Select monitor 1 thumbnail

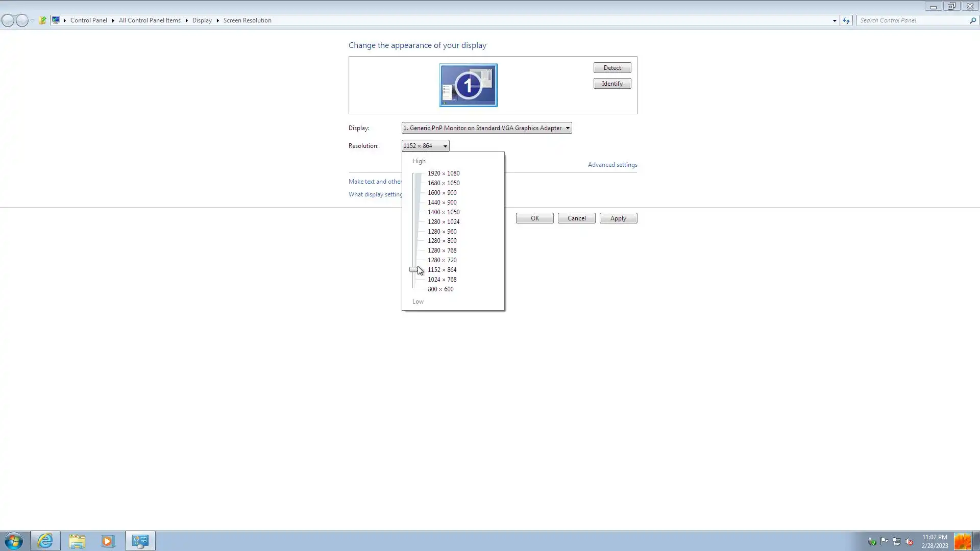468,85
